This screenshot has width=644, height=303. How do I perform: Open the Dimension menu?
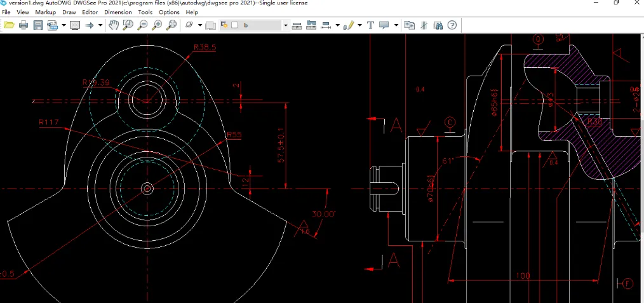click(118, 12)
